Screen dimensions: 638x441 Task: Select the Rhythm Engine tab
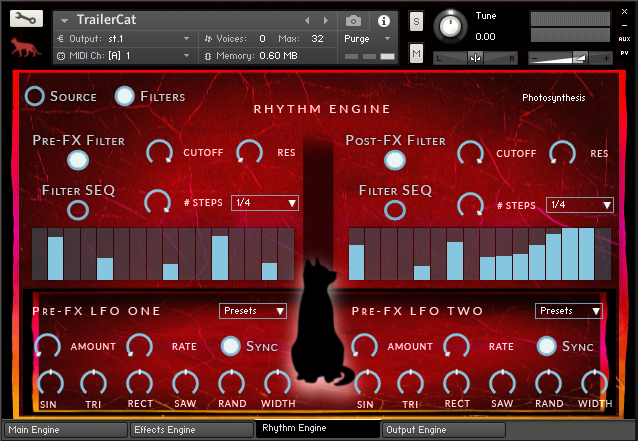(x=318, y=428)
